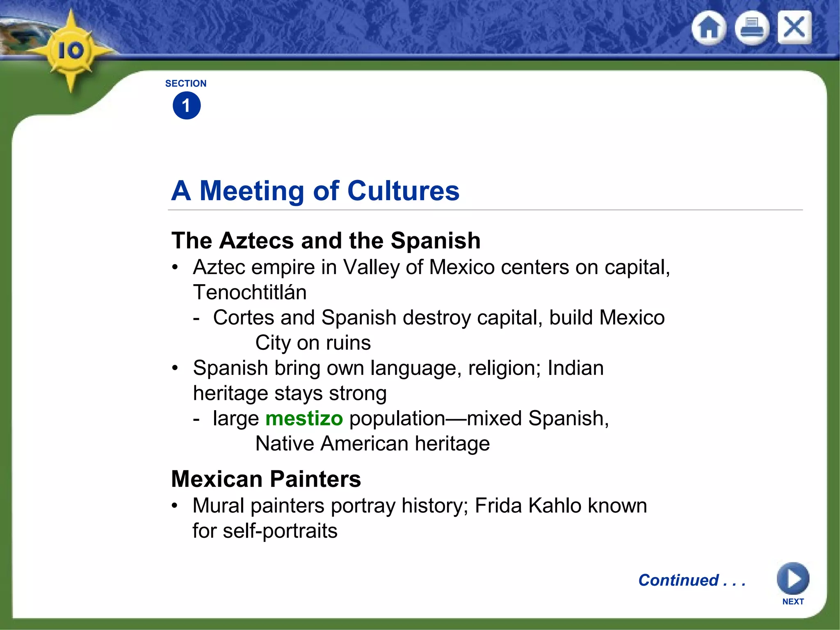Close the presentation with the X icon
The height and width of the screenshot is (630, 840).
tap(794, 27)
